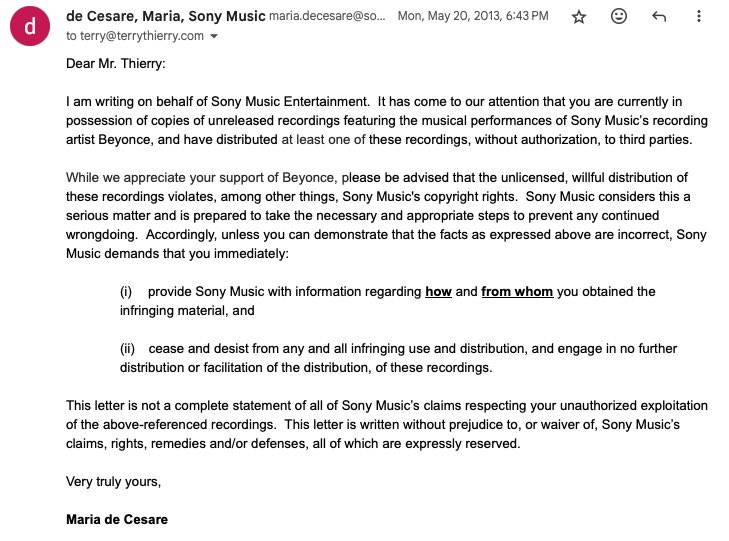Click the phrase all of which are expressly reserved
The height and width of the screenshot is (541, 729).
[416, 444]
